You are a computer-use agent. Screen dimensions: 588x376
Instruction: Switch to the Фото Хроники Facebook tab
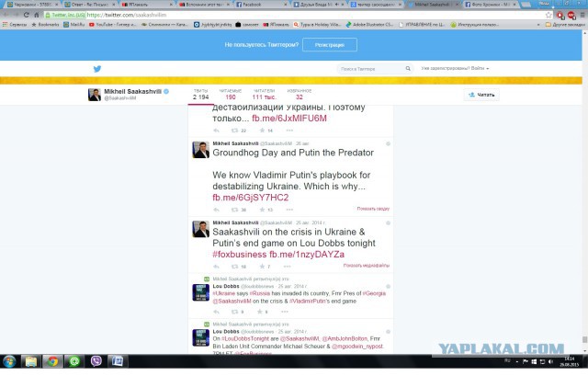pyautogui.click(x=491, y=5)
